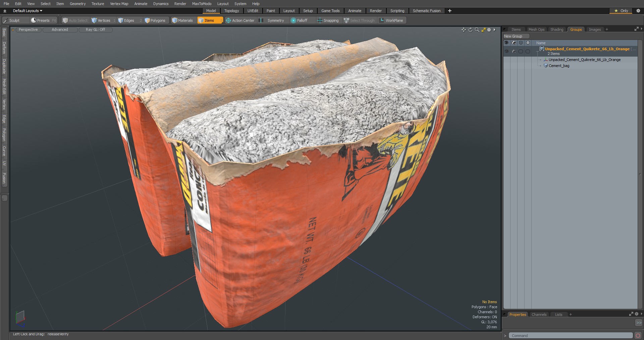This screenshot has height=340, width=644.
Task: Open the Basic vertical toolbox tab
Action: (4, 33)
